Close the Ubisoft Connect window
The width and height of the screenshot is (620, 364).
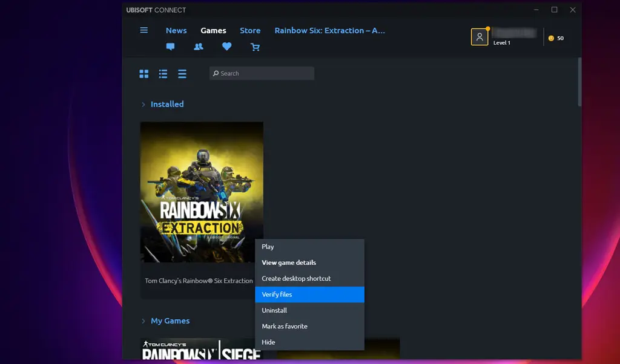(573, 10)
